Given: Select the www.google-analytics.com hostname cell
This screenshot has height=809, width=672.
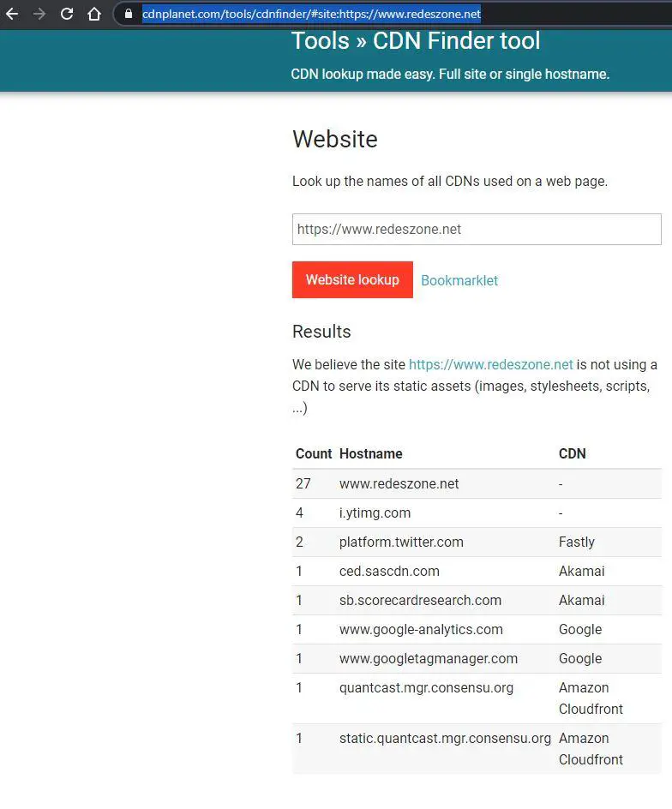Looking at the screenshot, I should 421,629.
